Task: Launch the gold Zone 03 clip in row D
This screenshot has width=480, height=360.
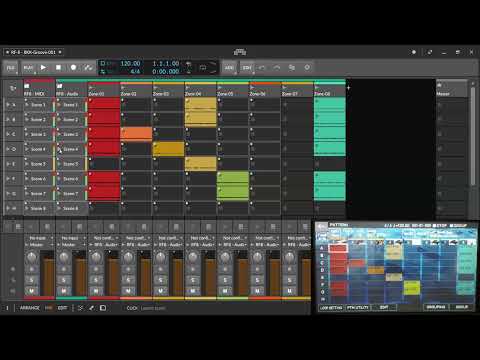Action: pos(168,149)
